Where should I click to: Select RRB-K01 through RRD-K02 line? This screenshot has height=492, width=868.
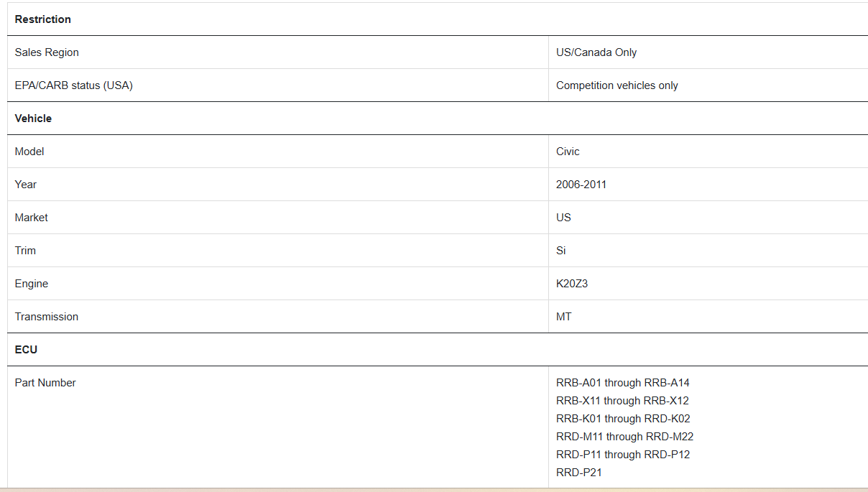[x=623, y=419]
